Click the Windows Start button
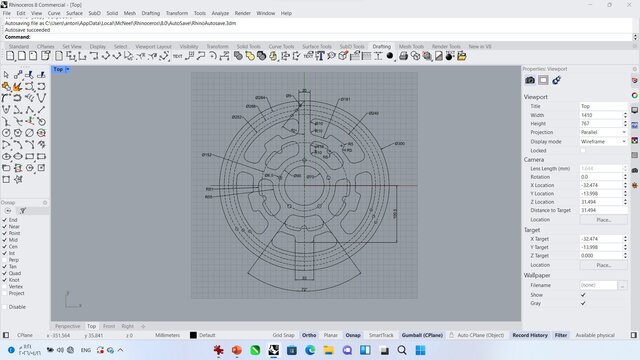 click(420, 350)
